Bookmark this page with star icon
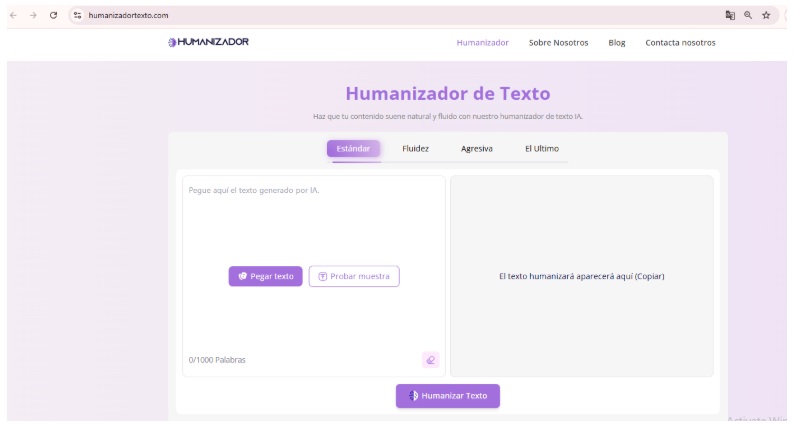This screenshot has height=426, width=794. [766, 15]
